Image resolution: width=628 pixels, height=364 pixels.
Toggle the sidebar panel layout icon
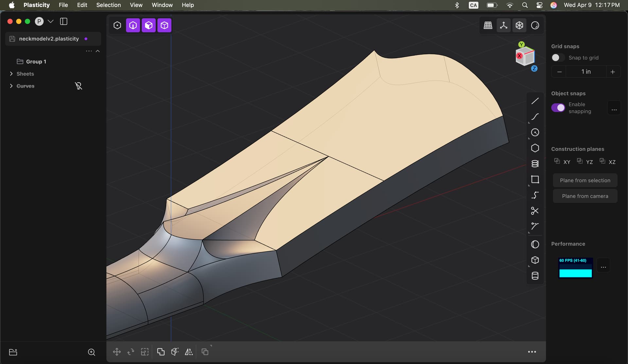coord(64,21)
